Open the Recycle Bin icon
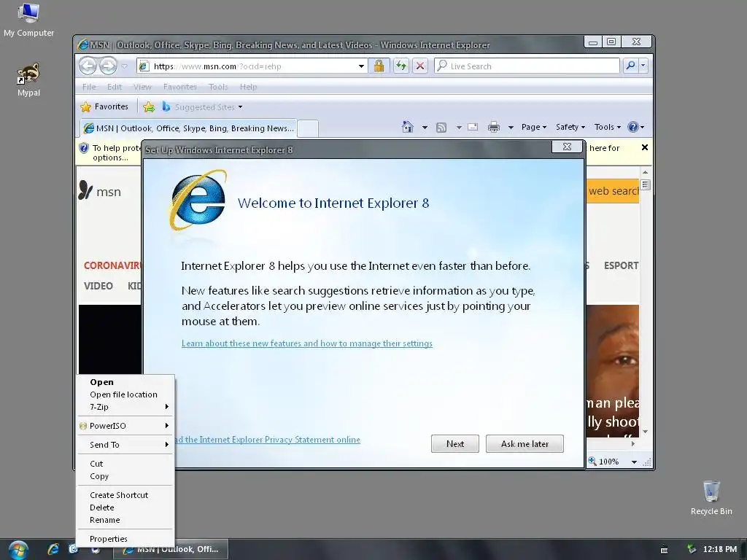Image resolution: width=747 pixels, height=560 pixels. [711, 497]
